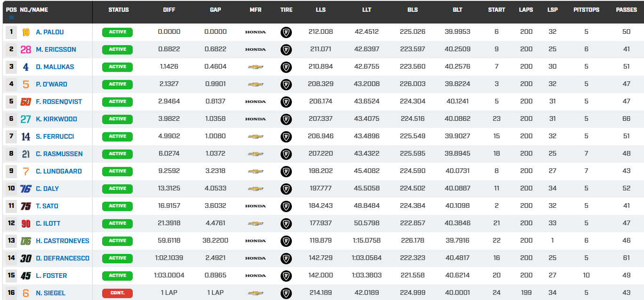The width and height of the screenshot is (644, 300).
Task: Sort by the PASSES column header
Action: coord(626,10)
